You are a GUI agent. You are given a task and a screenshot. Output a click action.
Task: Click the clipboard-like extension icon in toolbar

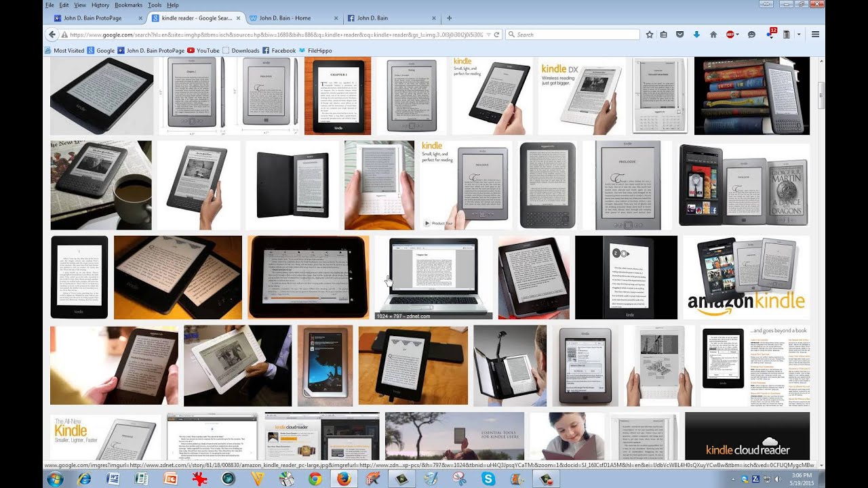(787, 34)
